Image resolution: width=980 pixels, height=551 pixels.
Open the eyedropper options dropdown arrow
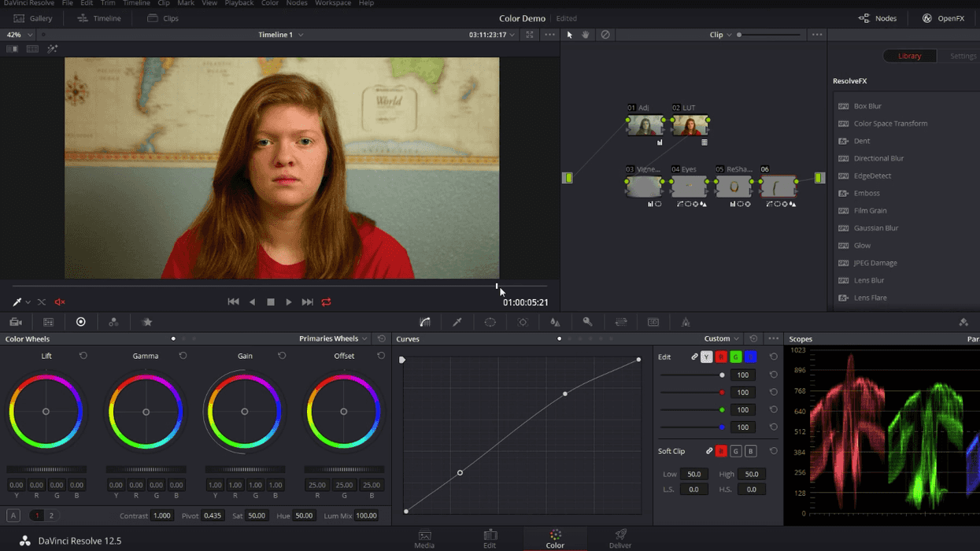[x=28, y=302]
